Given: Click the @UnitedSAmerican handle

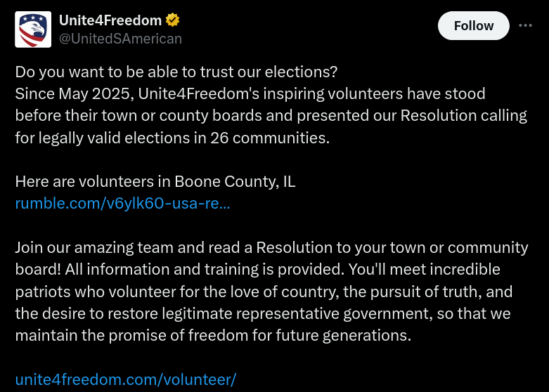Looking at the screenshot, I should click(x=120, y=39).
